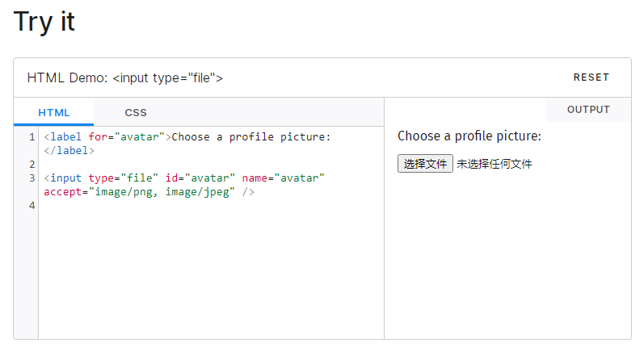The width and height of the screenshot is (644, 347).
Task: Click line number 4 in the gutter
Action: (32, 206)
